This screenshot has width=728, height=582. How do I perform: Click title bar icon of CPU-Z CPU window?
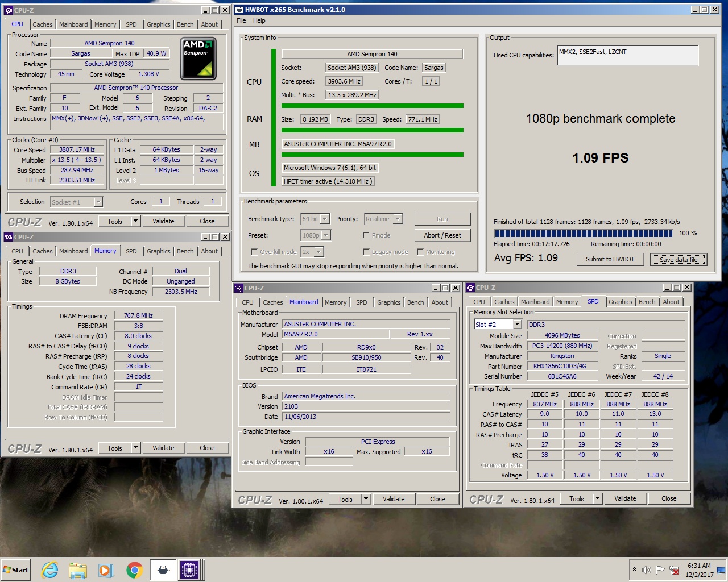[9, 10]
